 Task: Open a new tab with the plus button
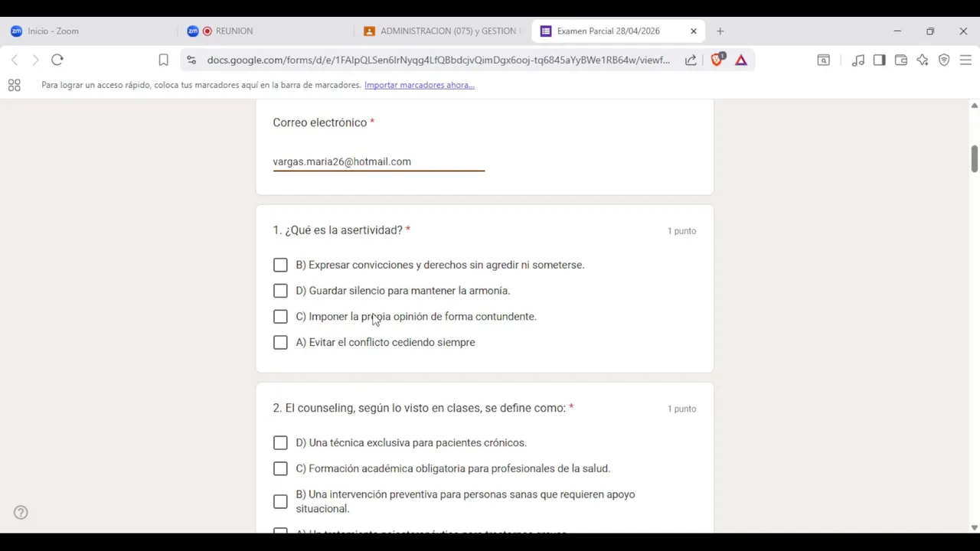click(720, 31)
